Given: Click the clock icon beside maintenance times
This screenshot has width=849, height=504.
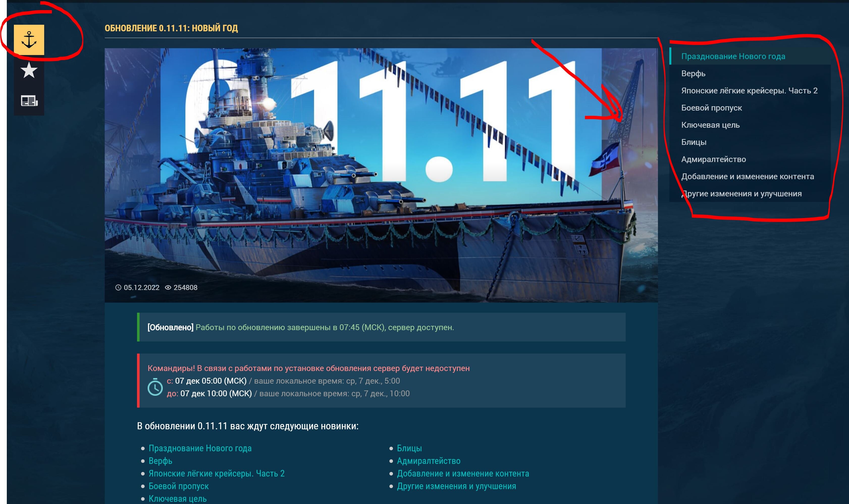Looking at the screenshot, I should (155, 387).
